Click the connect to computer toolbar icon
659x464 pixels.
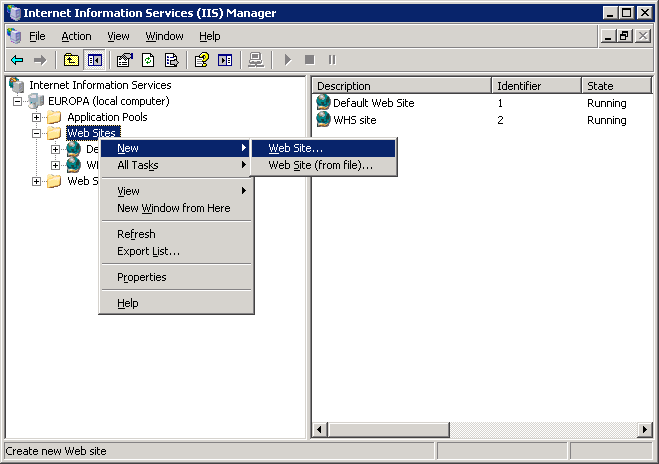256,60
